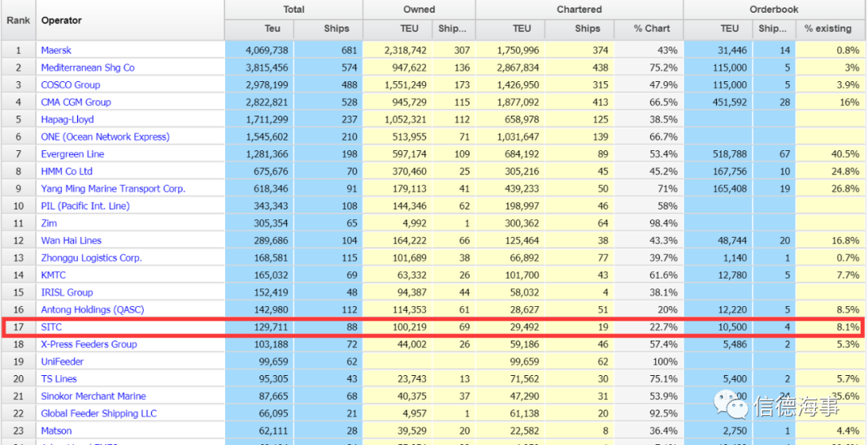Open ONE (Ocean Network Express) link
This screenshot has height=445, width=868.
(x=105, y=137)
